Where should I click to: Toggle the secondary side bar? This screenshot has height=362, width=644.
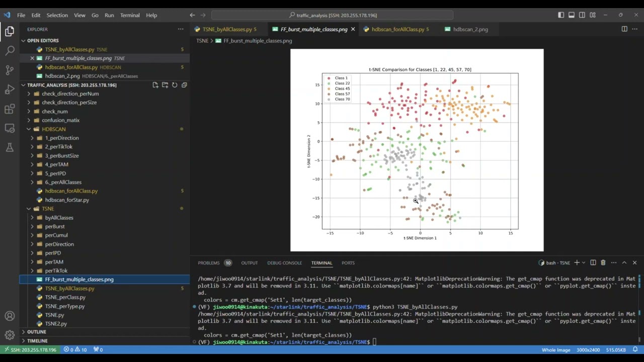click(582, 15)
